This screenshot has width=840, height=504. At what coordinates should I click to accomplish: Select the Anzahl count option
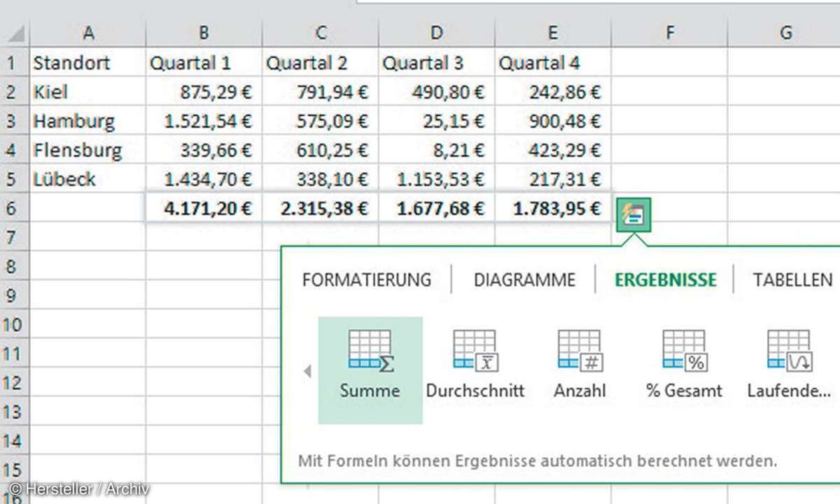point(580,370)
